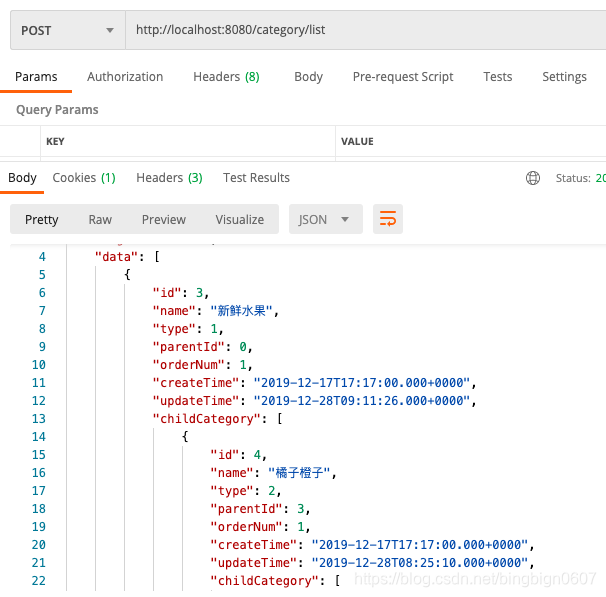Select the Preview view
This screenshot has height=597, width=606.
coord(163,219)
